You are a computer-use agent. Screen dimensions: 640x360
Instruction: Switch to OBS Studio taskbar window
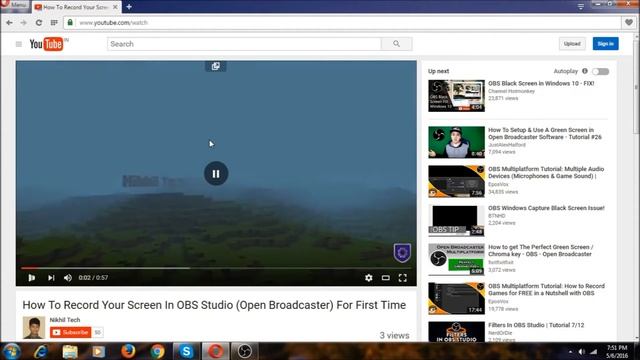[245, 351]
